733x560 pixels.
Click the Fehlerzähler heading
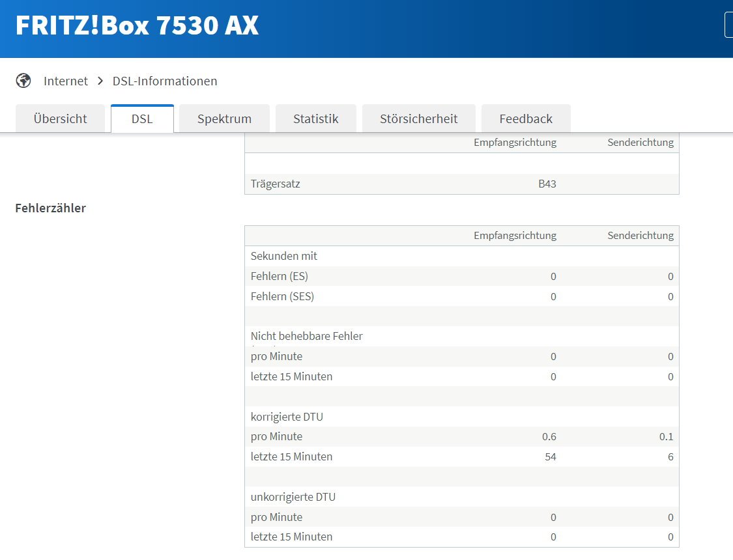[50, 208]
